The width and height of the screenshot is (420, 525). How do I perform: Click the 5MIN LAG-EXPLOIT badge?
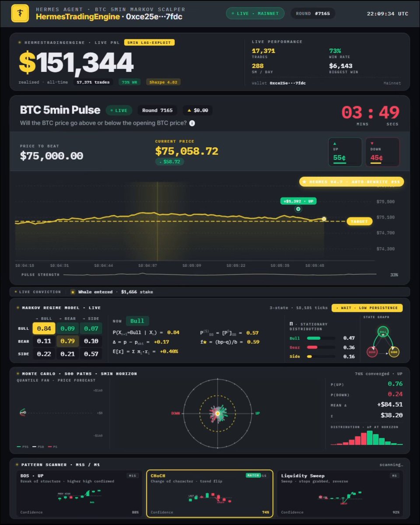149,42
